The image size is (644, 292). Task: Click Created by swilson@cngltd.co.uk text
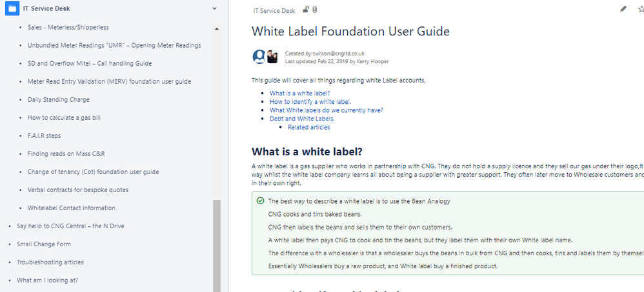(x=325, y=54)
